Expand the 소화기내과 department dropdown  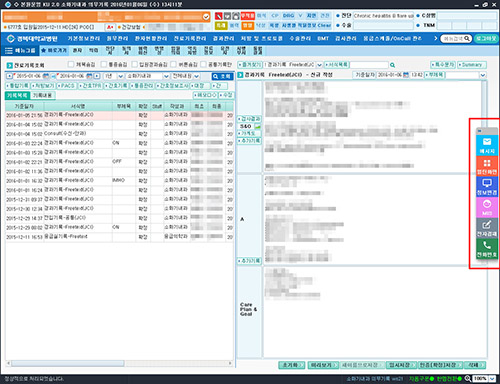coord(166,76)
